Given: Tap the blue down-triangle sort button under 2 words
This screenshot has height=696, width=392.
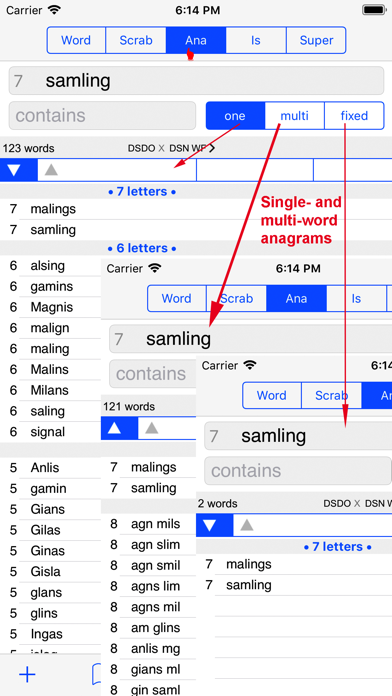Looking at the screenshot, I should (214, 526).
